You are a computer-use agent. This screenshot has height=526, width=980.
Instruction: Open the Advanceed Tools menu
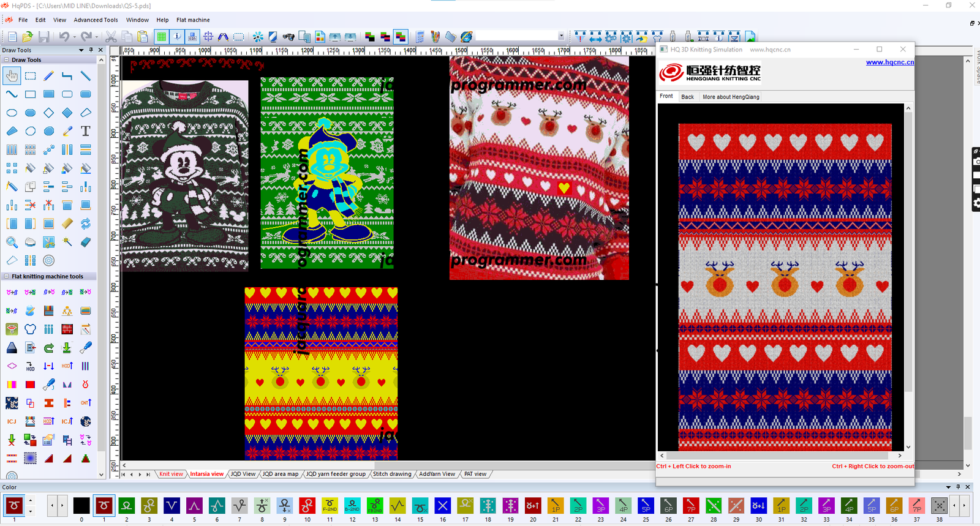tap(96, 20)
